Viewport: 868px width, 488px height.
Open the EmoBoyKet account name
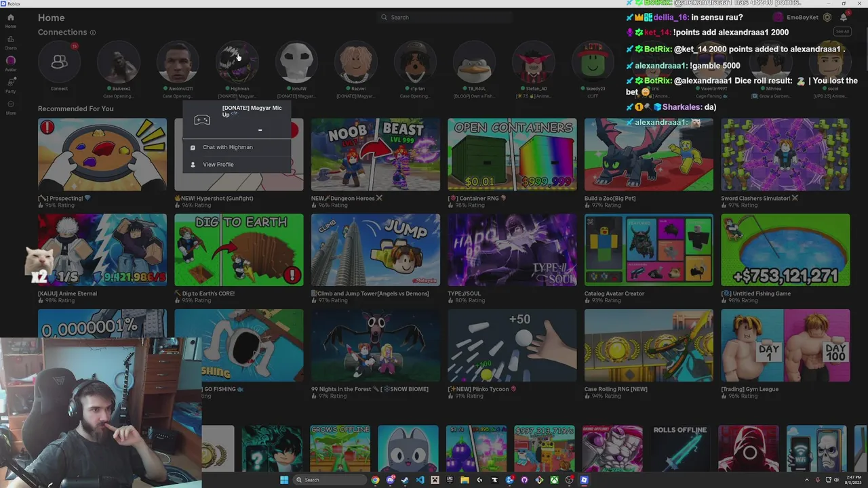tap(802, 17)
